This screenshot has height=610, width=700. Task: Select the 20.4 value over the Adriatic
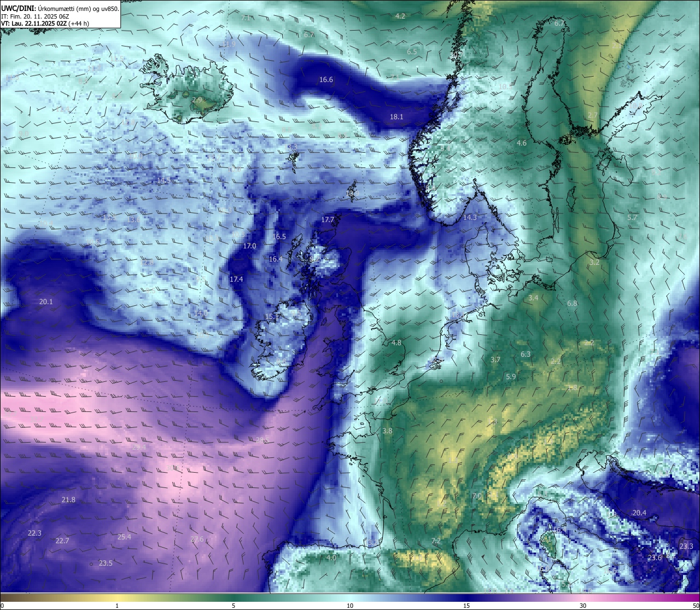tap(639, 513)
